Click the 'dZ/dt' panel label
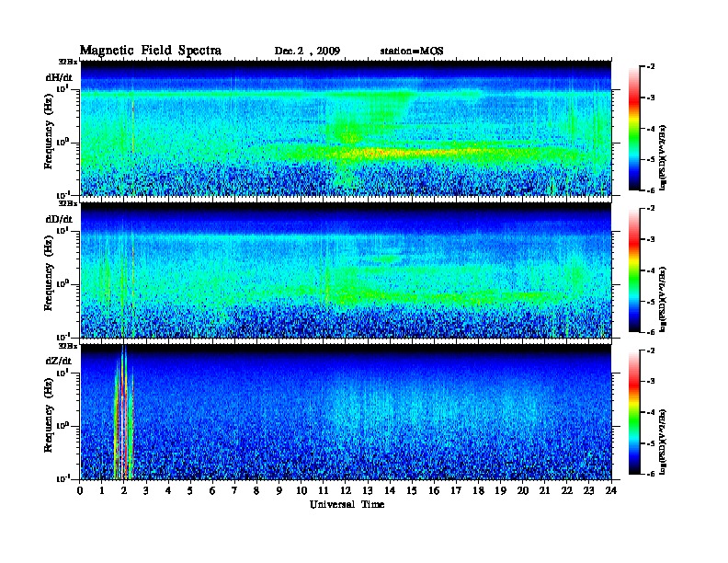The width and height of the screenshot is (728, 563). coord(59,361)
